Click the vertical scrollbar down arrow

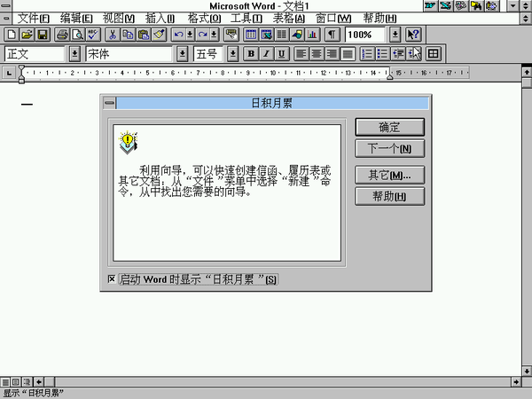pyautogui.click(x=527, y=371)
